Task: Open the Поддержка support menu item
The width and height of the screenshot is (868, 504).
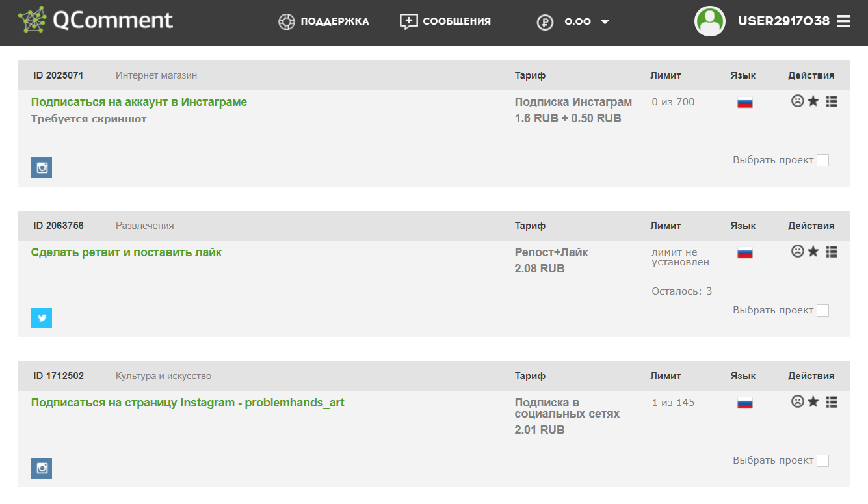Action: point(323,21)
